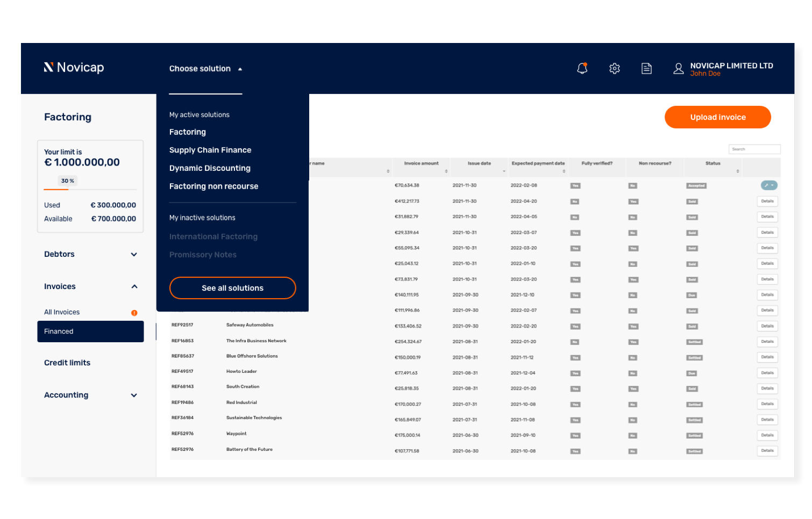The height and width of the screenshot is (519, 812).
Task: Select inactive International Factoring solution
Action: pyautogui.click(x=213, y=236)
